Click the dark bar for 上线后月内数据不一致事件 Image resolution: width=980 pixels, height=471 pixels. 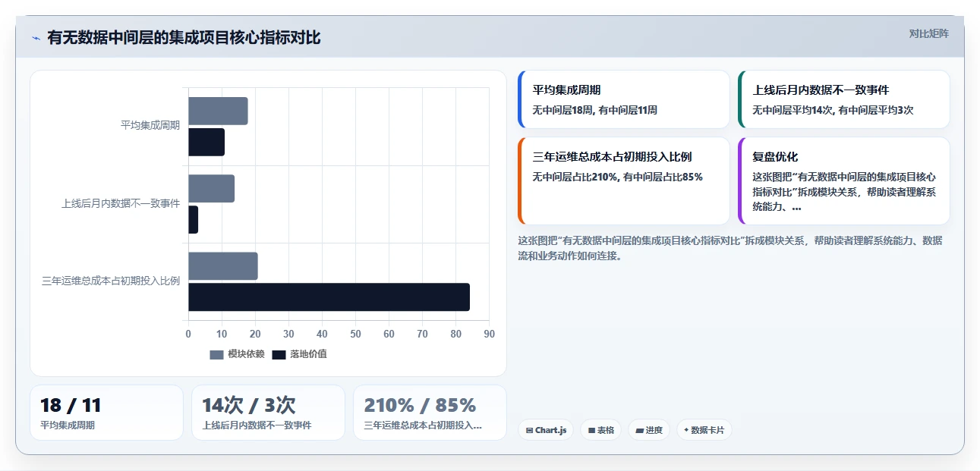coord(193,219)
